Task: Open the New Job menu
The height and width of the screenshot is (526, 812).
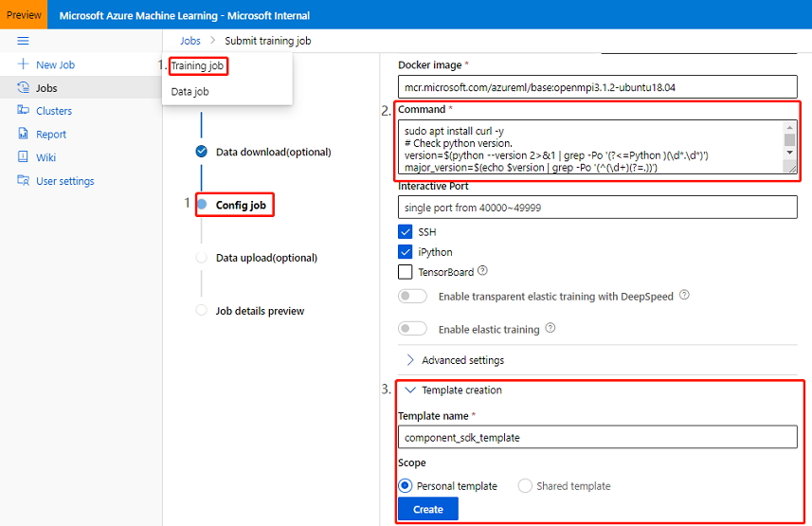Action: (55, 64)
